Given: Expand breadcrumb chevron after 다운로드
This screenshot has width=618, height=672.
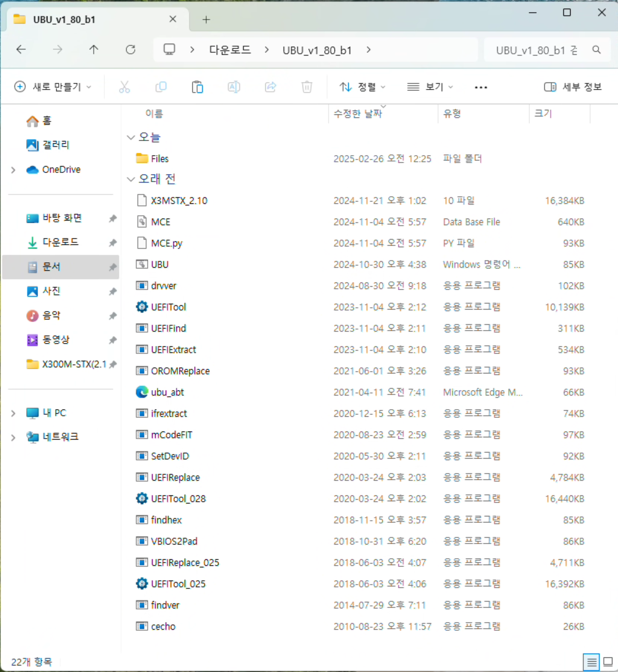Looking at the screenshot, I should (x=267, y=50).
